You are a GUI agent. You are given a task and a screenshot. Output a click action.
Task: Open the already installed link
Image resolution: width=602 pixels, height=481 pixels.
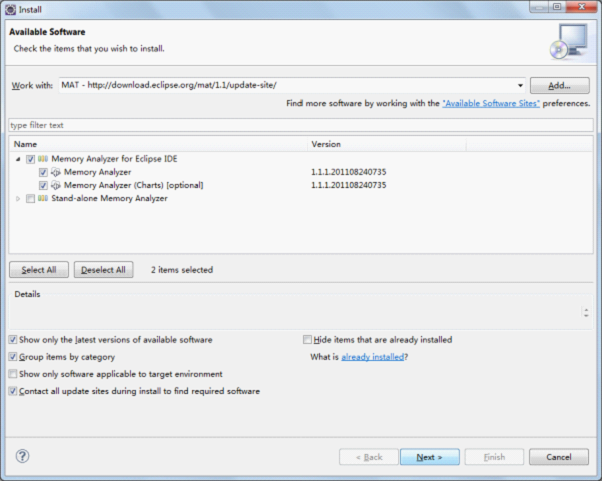tap(373, 357)
